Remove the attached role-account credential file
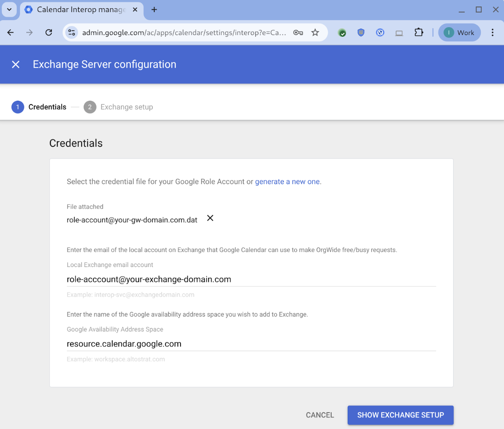Image resolution: width=504 pixels, height=429 pixels. (210, 218)
